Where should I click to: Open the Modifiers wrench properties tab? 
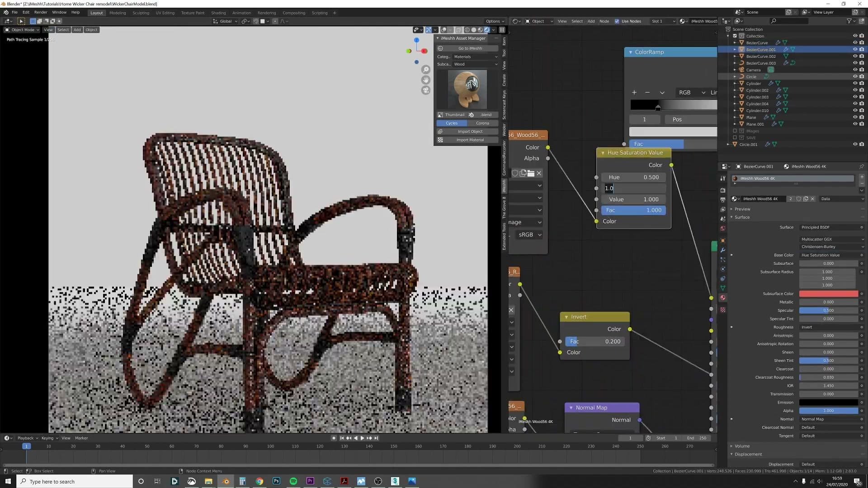[722, 250]
